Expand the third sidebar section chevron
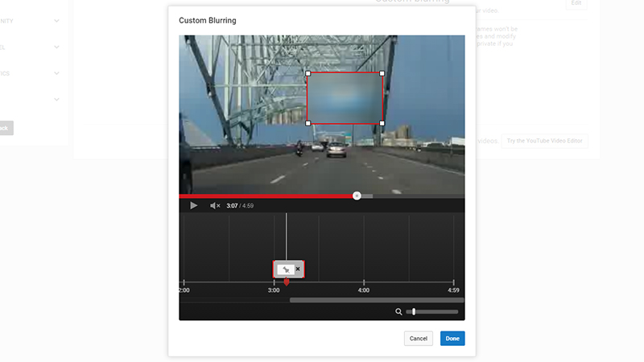 [56, 73]
